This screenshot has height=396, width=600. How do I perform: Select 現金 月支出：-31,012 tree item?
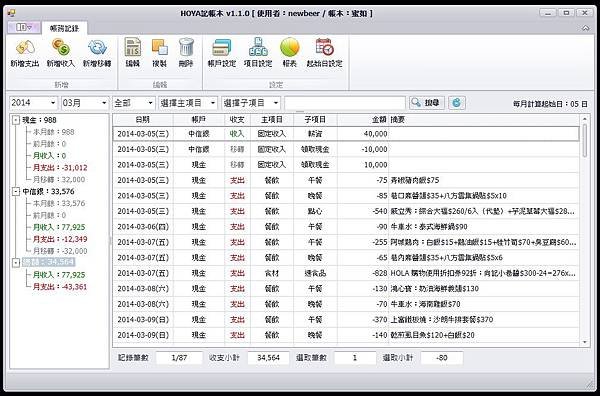tap(60, 168)
